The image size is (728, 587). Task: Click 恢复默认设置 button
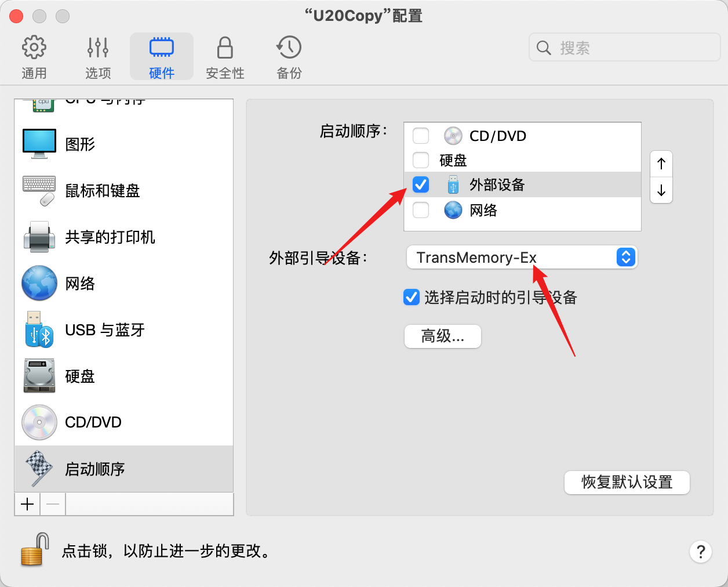click(627, 482)
